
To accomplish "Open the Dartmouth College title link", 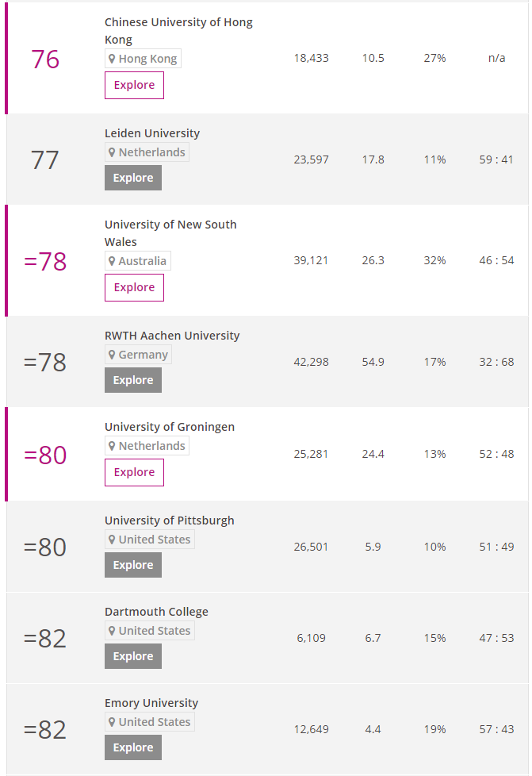I will (x=156, y=612).
